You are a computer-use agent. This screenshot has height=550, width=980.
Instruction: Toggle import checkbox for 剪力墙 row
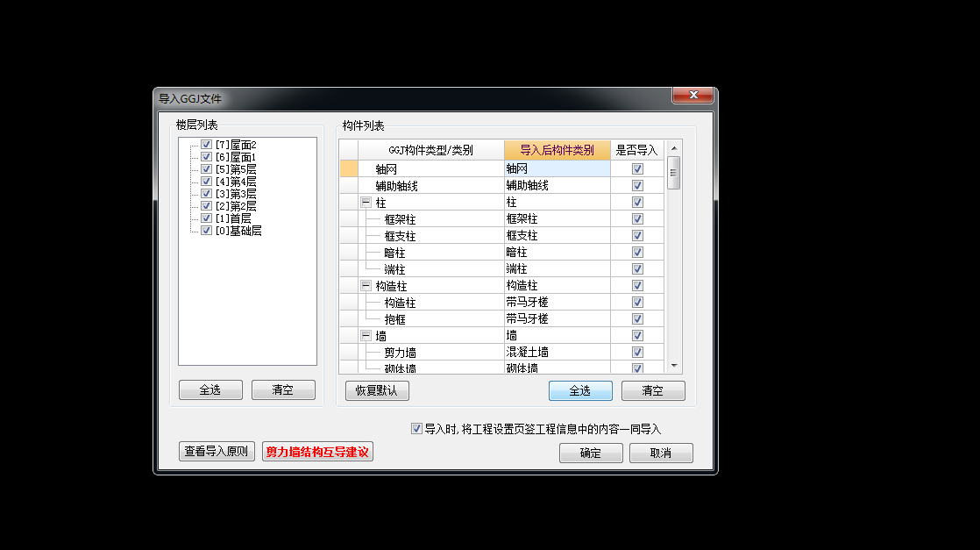point(637,353)
